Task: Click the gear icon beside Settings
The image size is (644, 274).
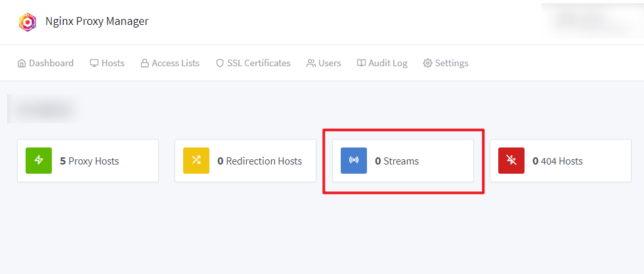Action: click(x=427, y=64)
